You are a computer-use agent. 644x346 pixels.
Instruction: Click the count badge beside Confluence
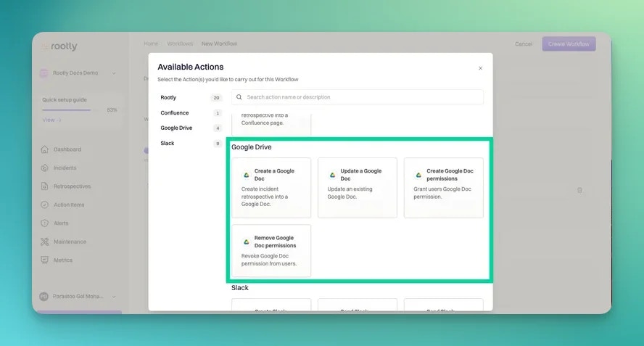[218, 113]
